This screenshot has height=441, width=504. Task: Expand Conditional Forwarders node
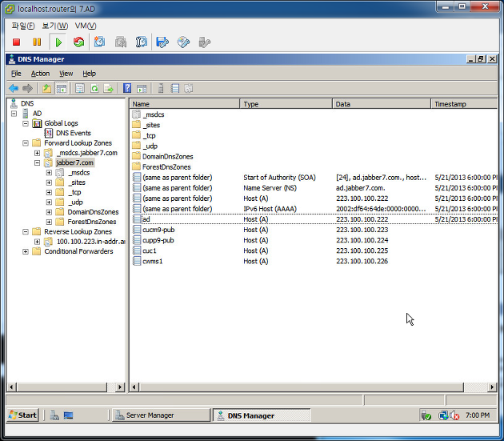(x=26, y=251)
